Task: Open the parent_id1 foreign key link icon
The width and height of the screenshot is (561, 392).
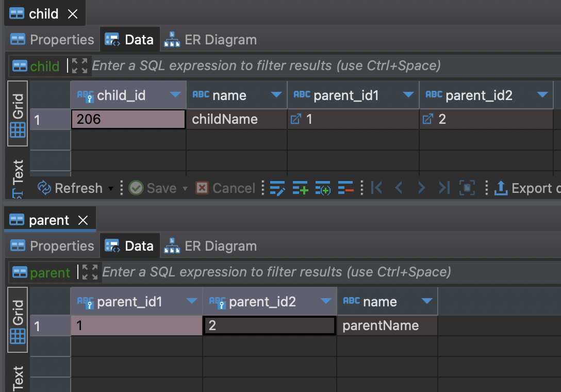Action: pyautogui.click(x=295, y=119)
